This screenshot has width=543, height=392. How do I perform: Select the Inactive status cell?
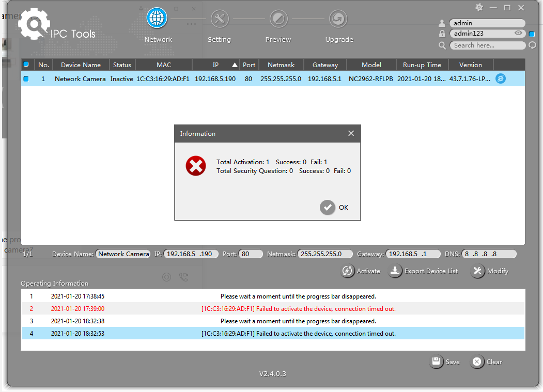[x=121, y=79]
